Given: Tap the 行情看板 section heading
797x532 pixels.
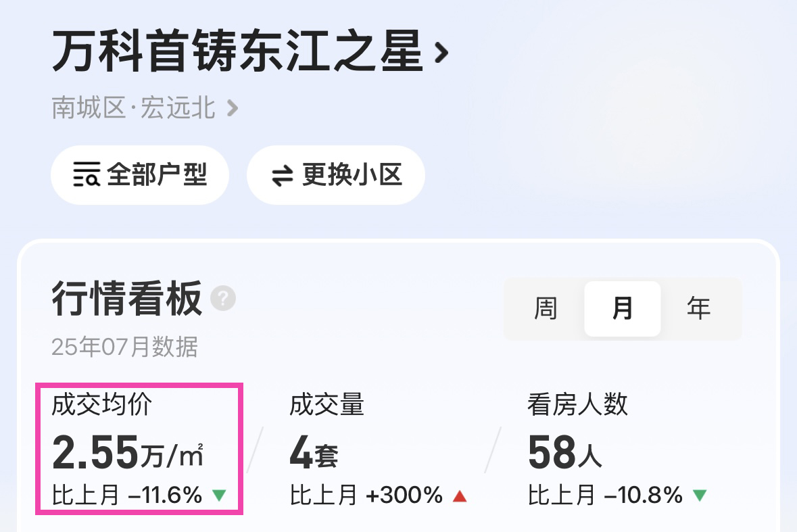Looking at the screenshot, I should [x=127, y=298].
